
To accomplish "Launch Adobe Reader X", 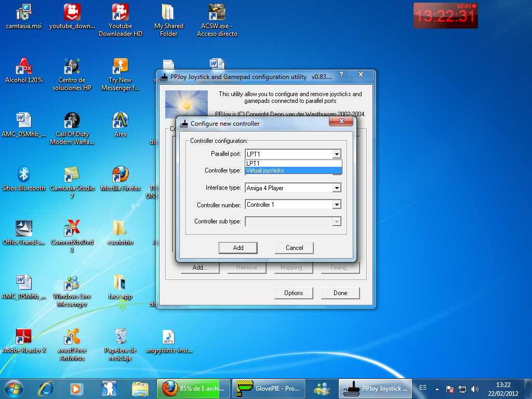I will [23, 335].
